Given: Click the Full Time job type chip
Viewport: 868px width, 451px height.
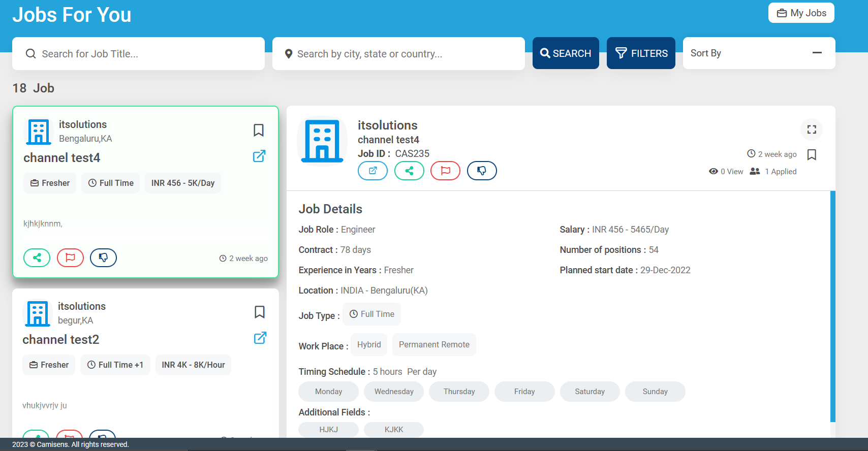Looking at the screenshot, I should pyautogui.click(x=371, y=314).
